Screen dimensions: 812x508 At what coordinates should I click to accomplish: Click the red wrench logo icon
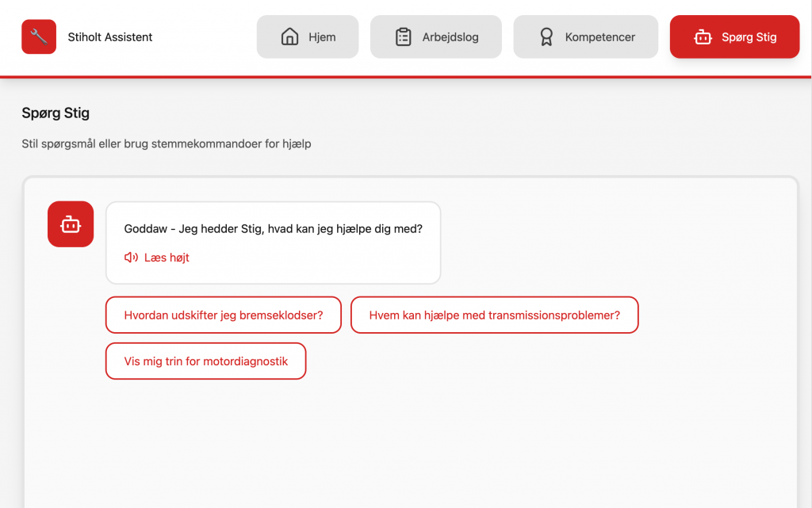pos(39,36)
